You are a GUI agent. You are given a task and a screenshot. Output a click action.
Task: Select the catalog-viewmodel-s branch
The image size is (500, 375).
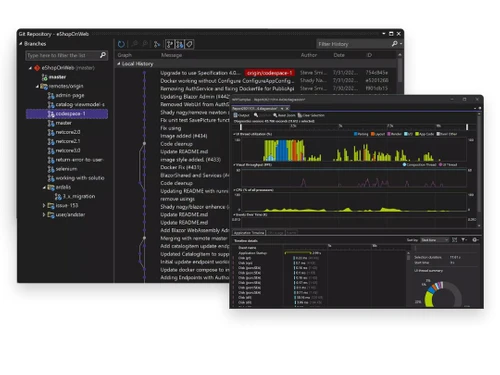tap(80, 105)
